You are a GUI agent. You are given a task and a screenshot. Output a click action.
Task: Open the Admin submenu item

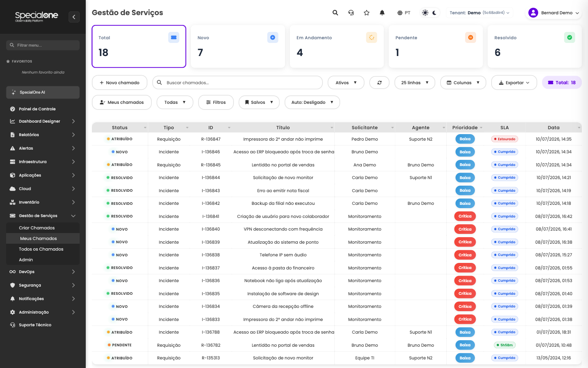[x=43, y=260]
